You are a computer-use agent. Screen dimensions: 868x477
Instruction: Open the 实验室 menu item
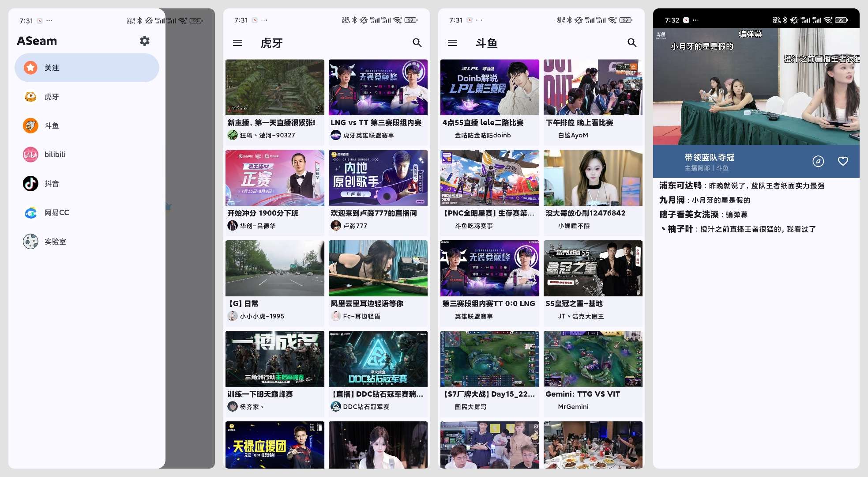(x=55, y=242)
